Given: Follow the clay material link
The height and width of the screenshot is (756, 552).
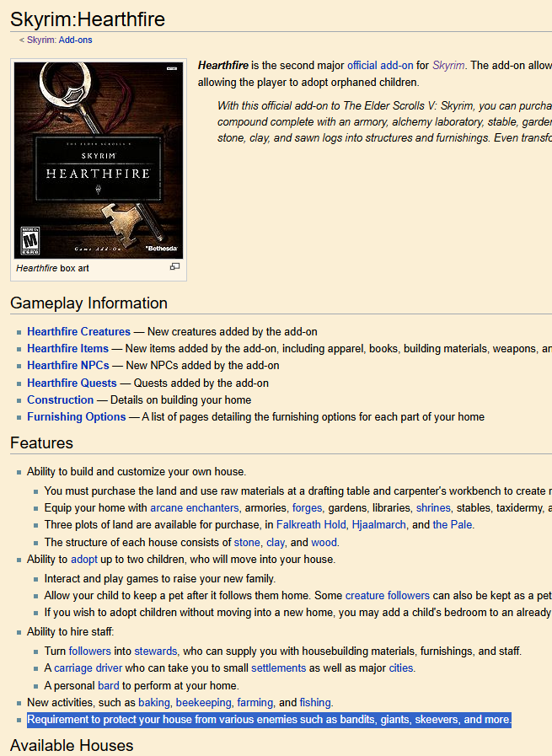Looking at the screenshot, I should [x=276, y=543].
